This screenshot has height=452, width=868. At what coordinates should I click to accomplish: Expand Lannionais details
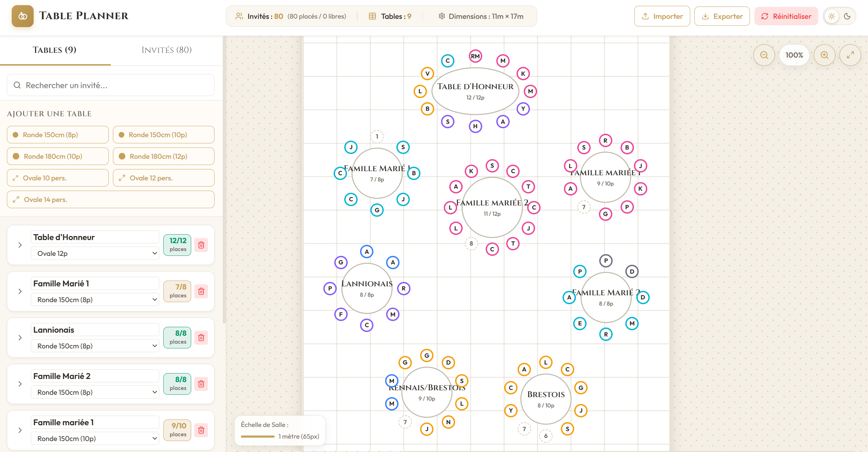click(x=20, y=337)
